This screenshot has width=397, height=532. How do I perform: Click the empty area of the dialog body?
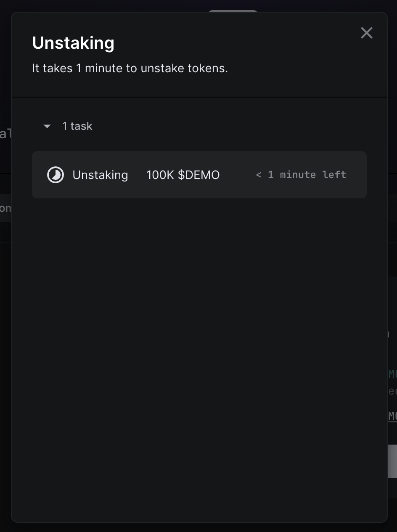pyautogui.click(x=199, y=336)
